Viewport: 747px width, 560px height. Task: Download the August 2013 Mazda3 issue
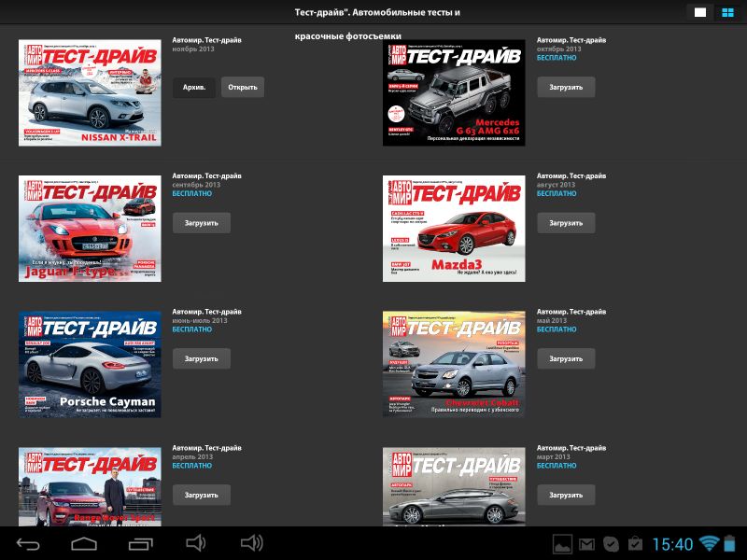pyautogui.click(x=565, y=223)
